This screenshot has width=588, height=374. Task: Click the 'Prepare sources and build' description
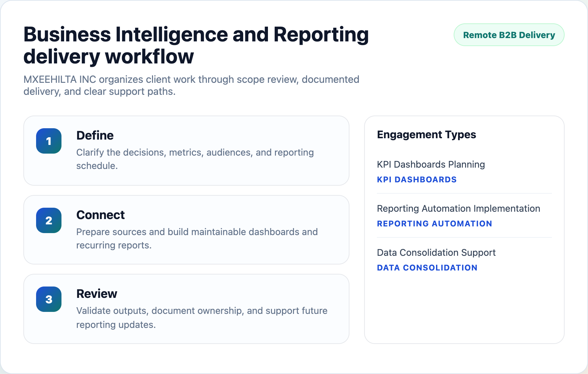point(197,238)
